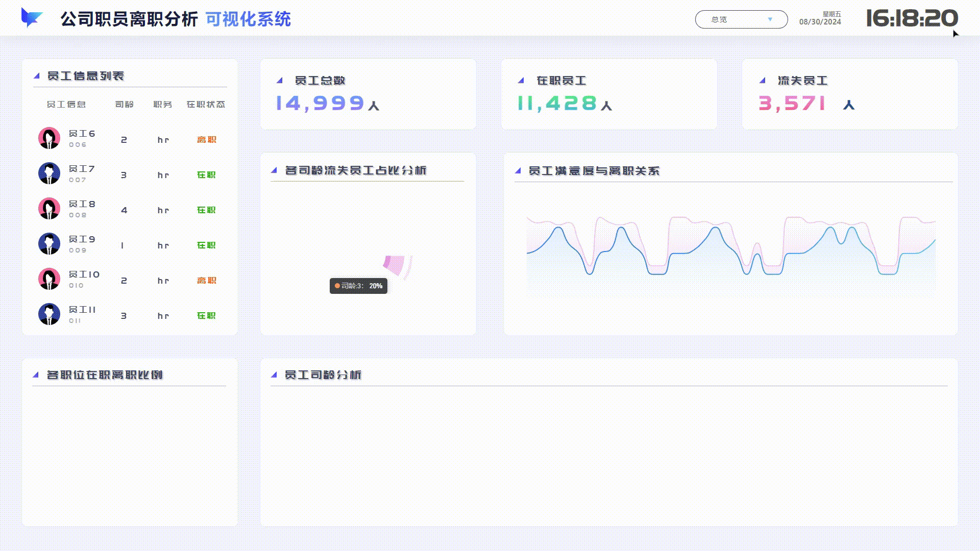Click the 公司职员离职分析 title text
The image size is (980, 551).
pyautogui.click(x=129, y=19)
